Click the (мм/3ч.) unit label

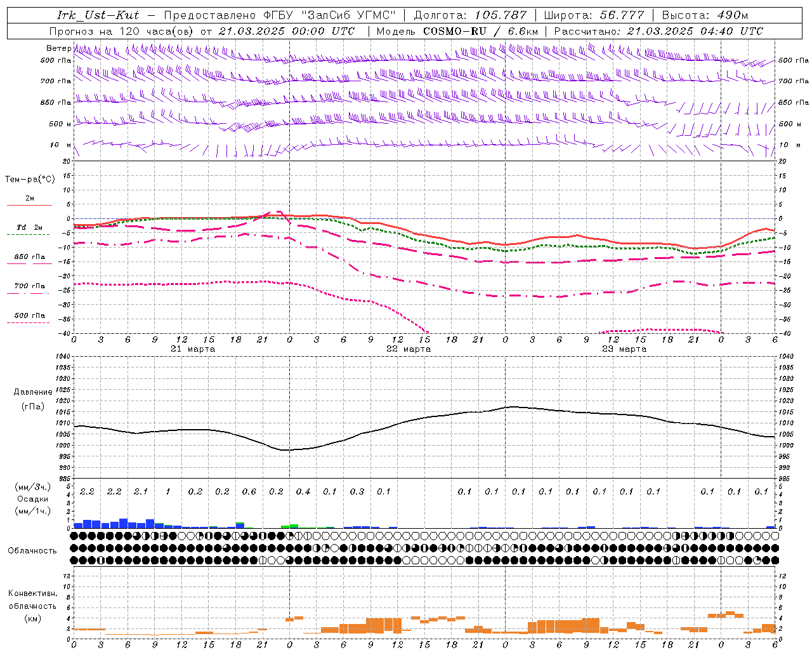click(32, 487)
